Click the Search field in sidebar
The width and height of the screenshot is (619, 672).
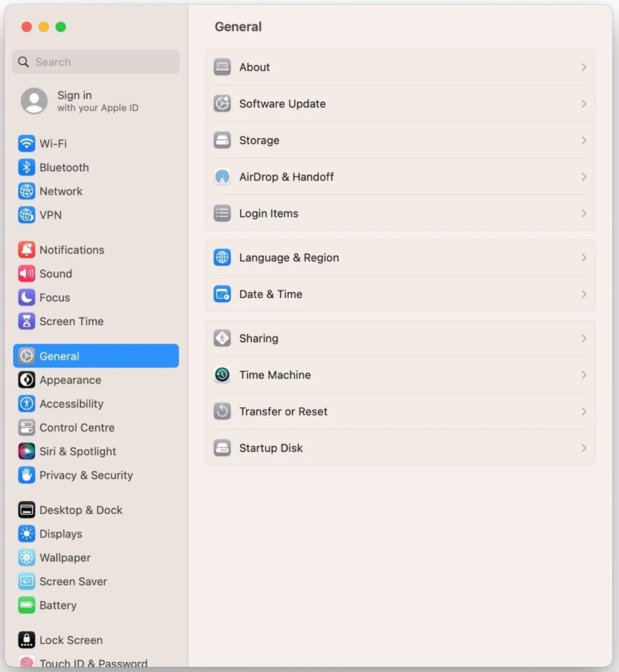click(x=96, y=62)
